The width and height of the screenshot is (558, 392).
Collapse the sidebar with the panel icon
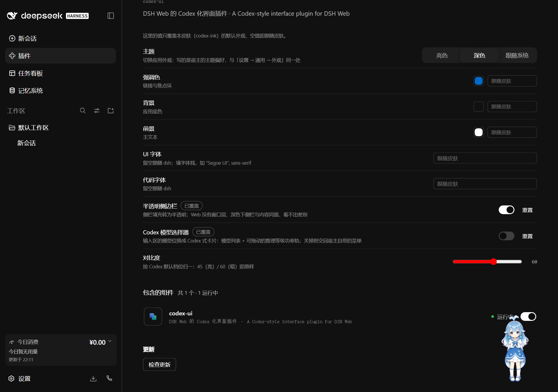[x=111, y=16]
